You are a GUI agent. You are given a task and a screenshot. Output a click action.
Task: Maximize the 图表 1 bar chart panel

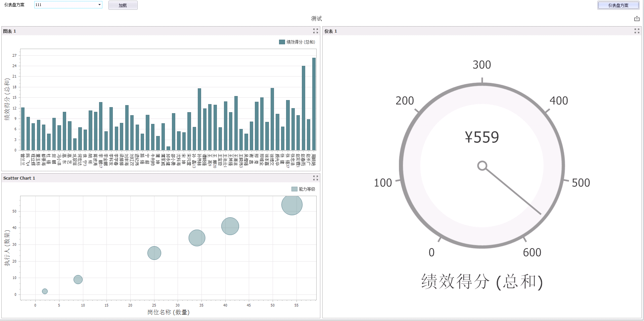315,31
